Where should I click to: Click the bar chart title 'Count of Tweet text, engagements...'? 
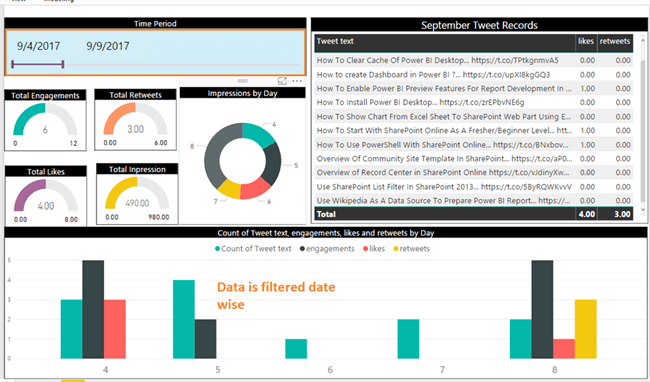(325, 233)
